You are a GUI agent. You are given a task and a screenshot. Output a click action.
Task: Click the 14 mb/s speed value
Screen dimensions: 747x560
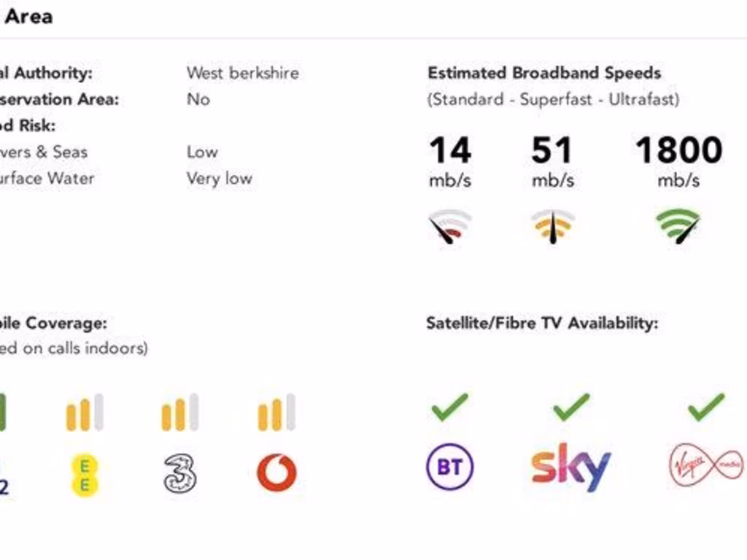pos(450,152)
